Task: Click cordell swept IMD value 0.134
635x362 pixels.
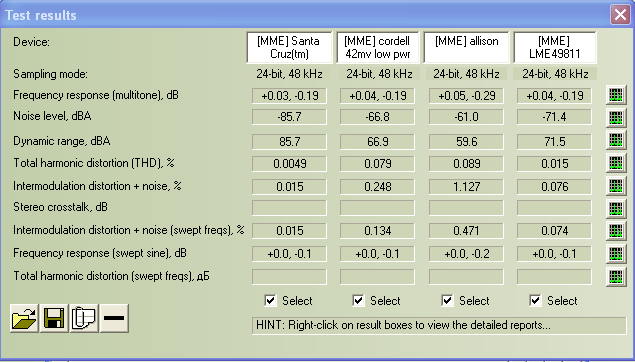Action: pyautogui.click(x=377, y=231)
